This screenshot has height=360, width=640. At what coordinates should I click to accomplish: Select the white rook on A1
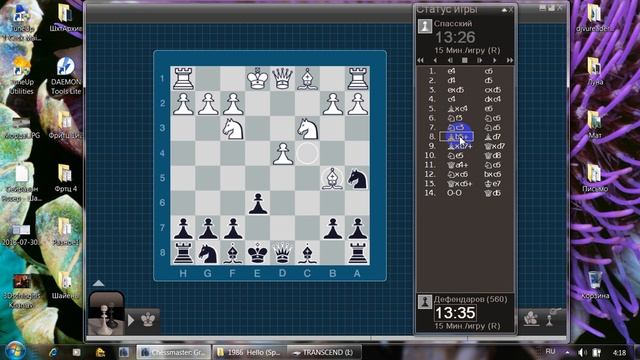tap(358, 78)
